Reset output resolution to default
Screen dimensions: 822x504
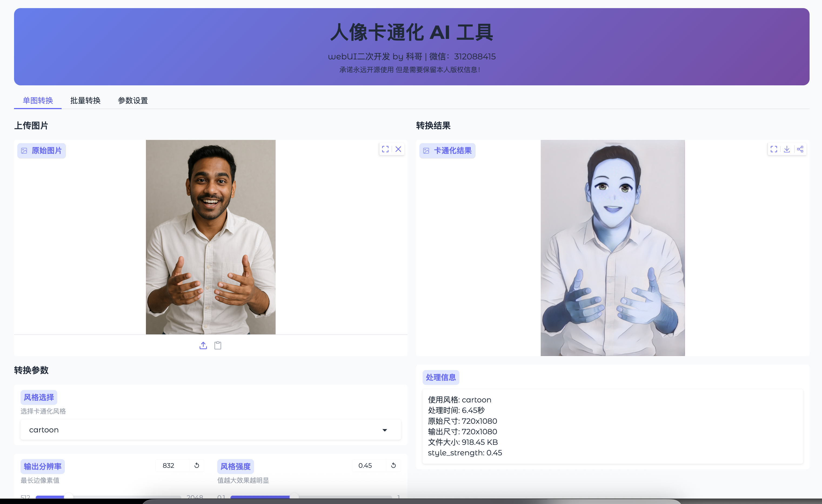(197, 465)
